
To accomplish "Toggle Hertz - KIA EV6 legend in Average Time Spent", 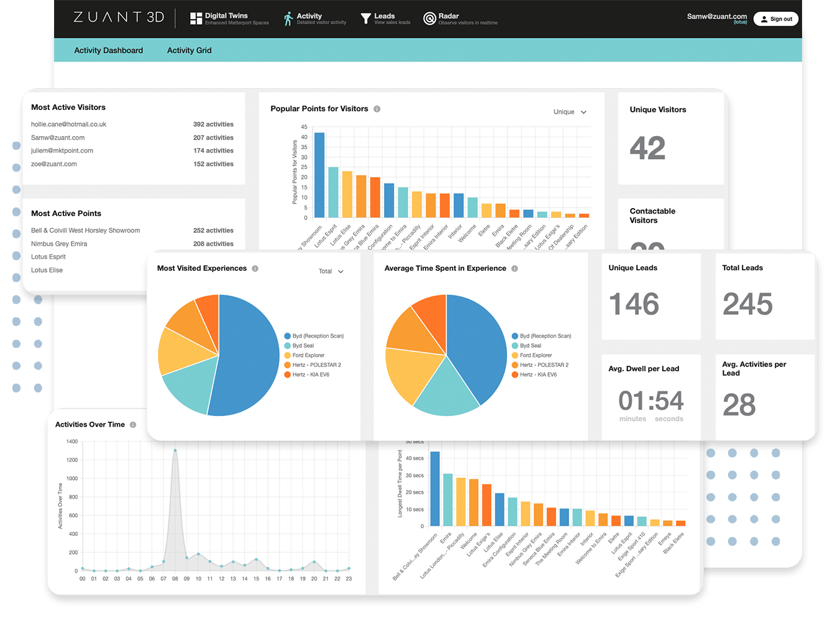I will click(534, 374).
